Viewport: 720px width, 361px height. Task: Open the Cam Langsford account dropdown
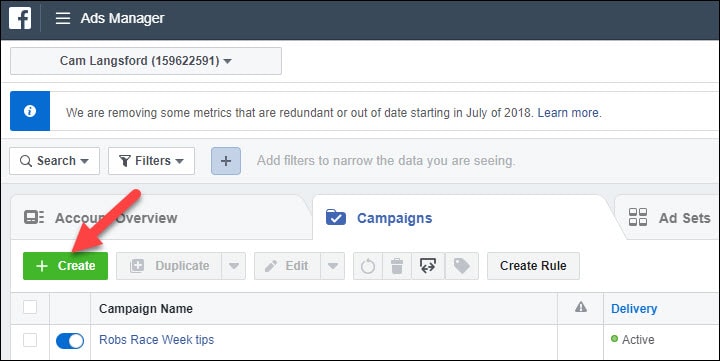click(146, 61)
